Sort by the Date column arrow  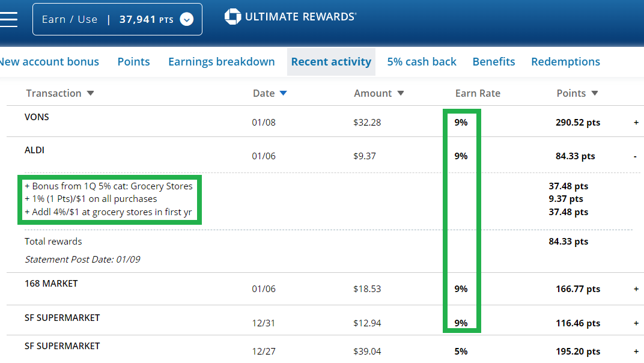(283, 93)
